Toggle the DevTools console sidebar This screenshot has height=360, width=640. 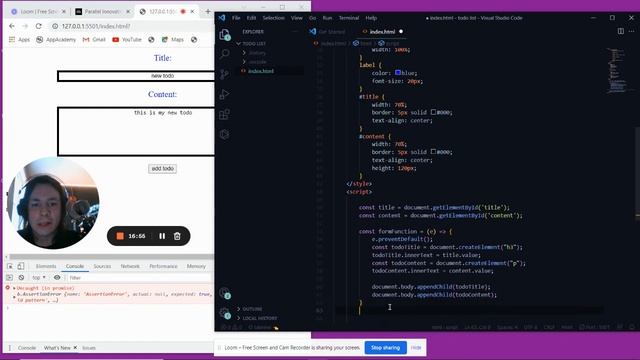(x=9, y=278)
